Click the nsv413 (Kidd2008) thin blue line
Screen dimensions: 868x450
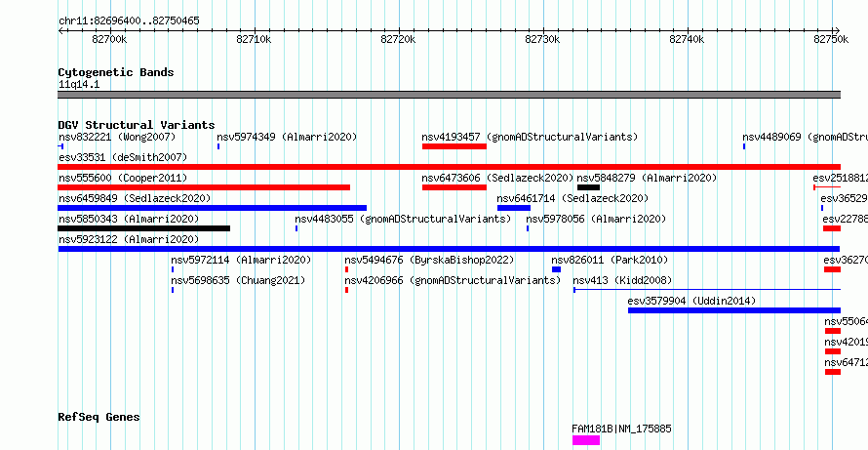[x=707, y=289]
